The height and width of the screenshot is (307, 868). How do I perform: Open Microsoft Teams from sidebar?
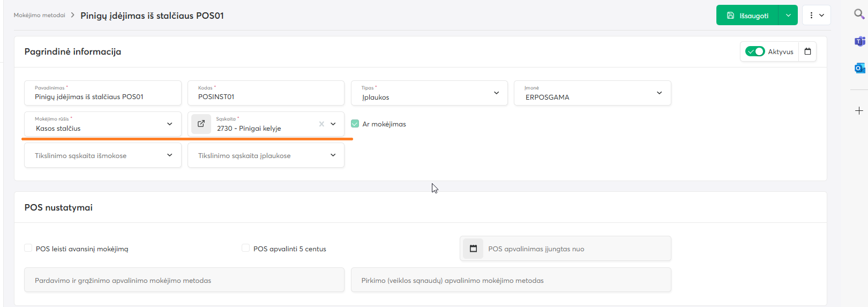pos(859,41)
